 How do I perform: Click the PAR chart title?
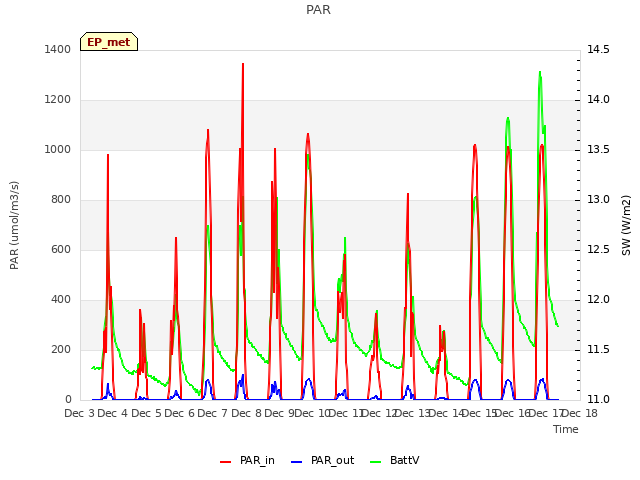pyautogui.click(x=318, y=9)
